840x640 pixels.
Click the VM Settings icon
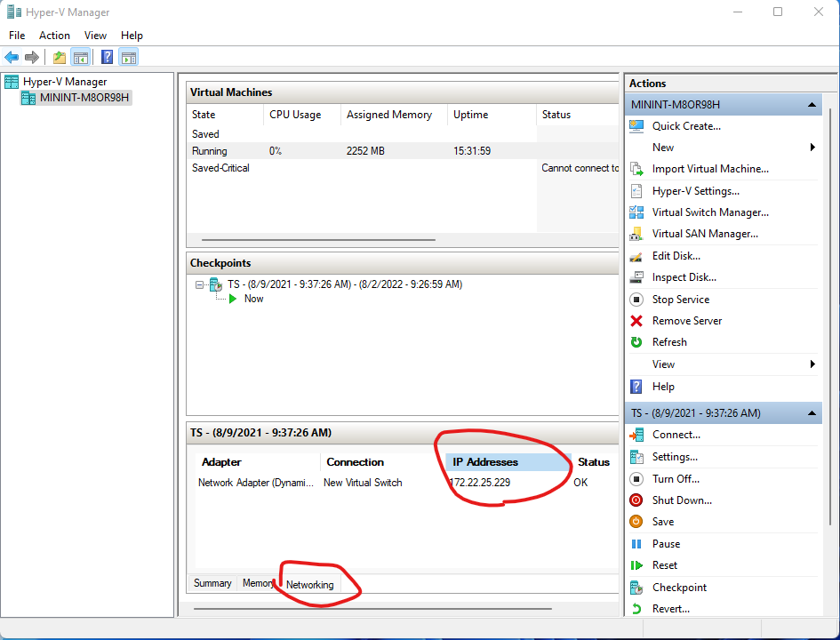[636, 457]
